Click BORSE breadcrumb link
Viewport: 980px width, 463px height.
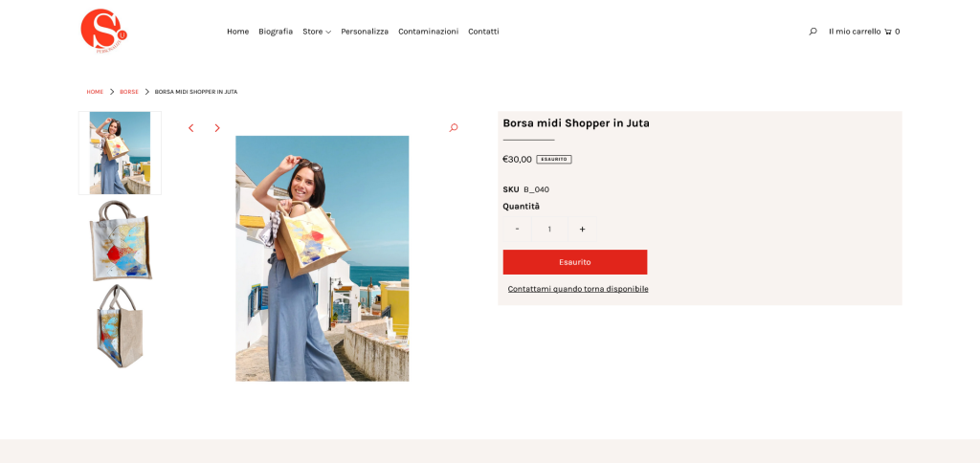coord(129,92)
